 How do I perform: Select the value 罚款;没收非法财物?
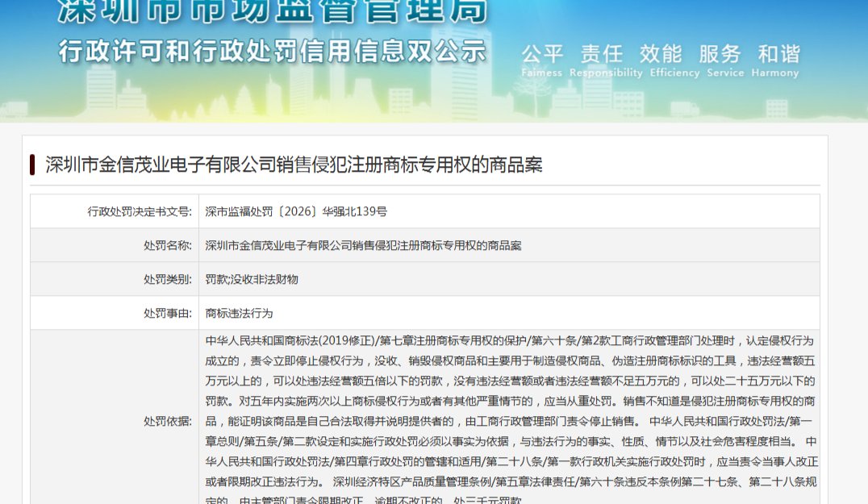tap(252, 279)
